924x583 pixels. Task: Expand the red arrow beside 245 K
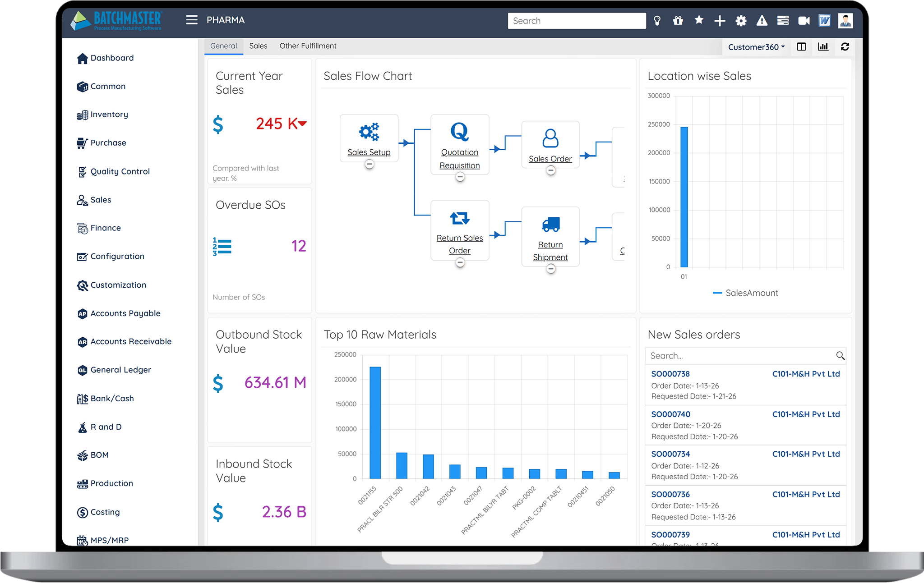tap(302, 124)
